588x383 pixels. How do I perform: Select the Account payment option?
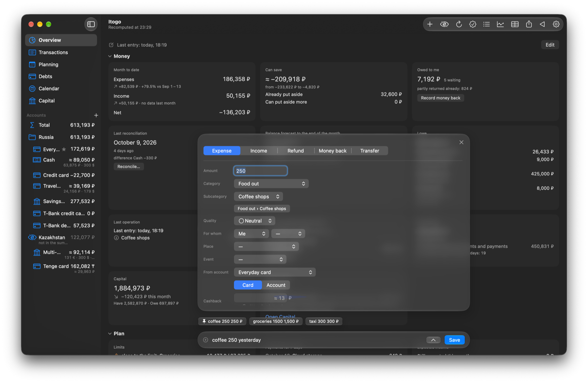276,285
